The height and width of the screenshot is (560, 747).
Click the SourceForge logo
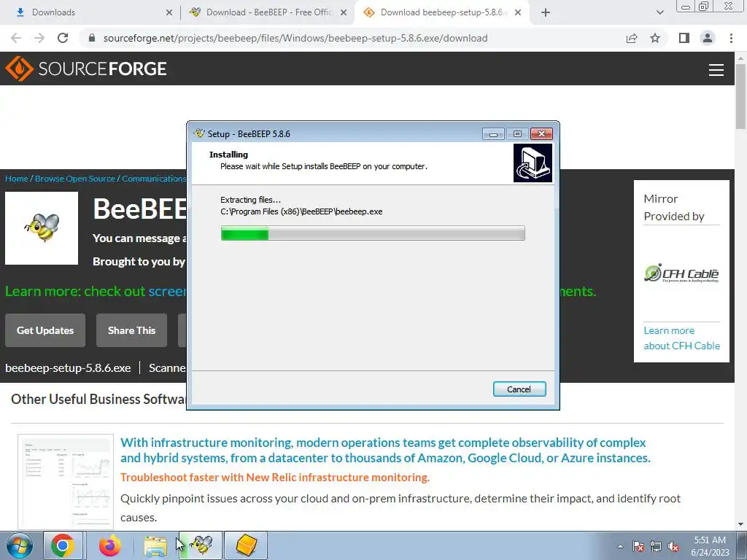click(x=86, y=69)
